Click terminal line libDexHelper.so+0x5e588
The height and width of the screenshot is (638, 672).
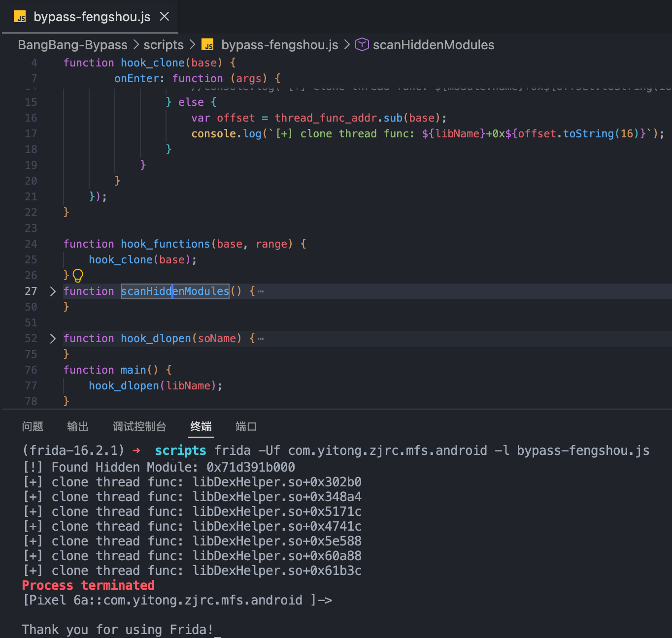(x=192, y=541)
